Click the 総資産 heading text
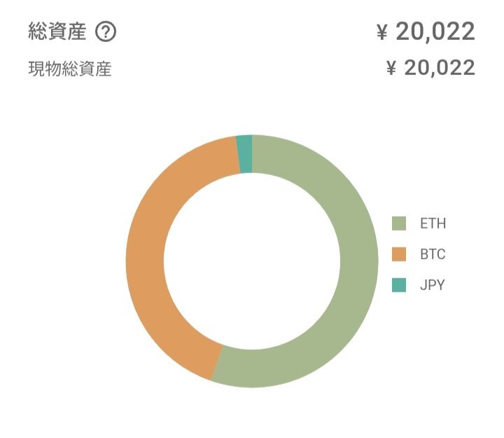The height and width of the screenshot is (438, 504). (57, 32)
